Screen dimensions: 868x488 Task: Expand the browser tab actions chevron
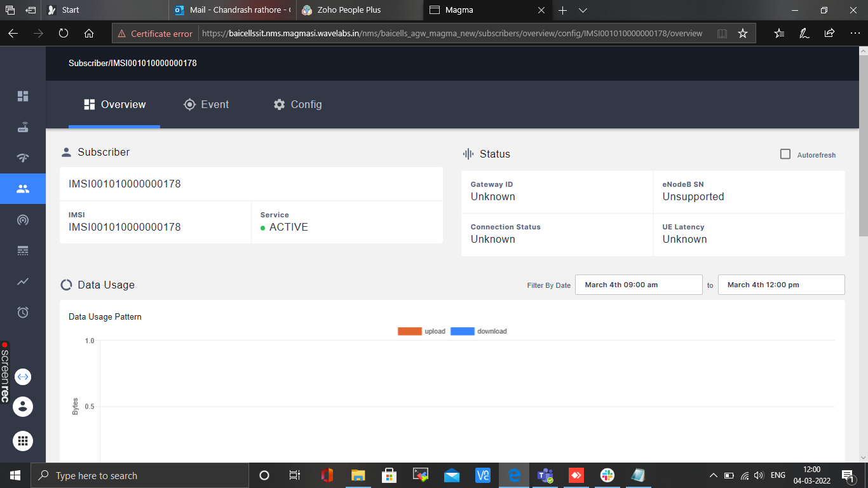pos(583,10)
